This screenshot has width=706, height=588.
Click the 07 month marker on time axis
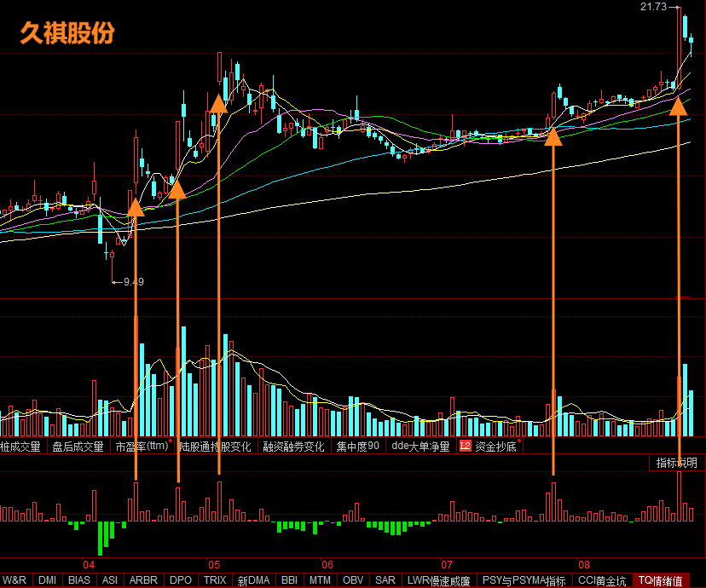[446, 565]
